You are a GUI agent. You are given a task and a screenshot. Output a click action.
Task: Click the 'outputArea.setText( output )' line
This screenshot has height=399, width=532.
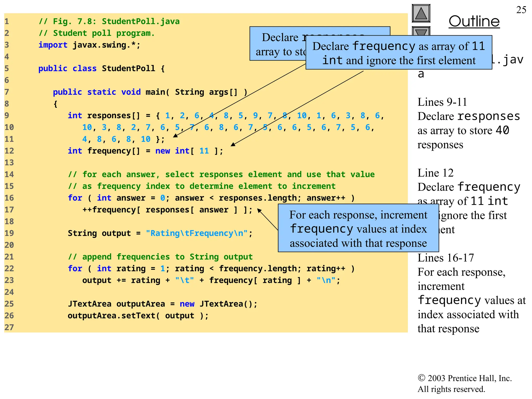[x=138, y=316]
